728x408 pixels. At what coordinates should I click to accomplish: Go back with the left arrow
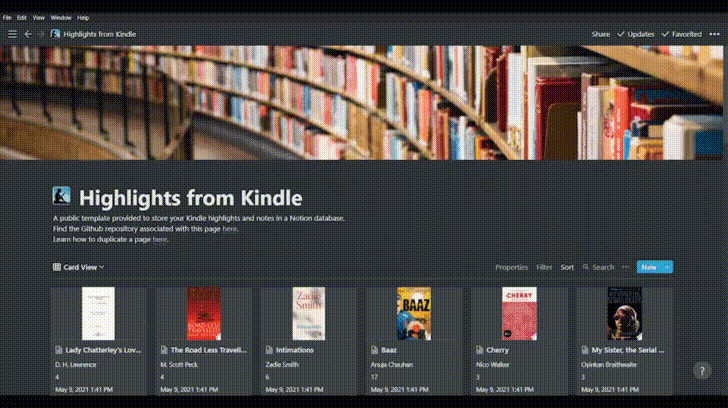click(x=28, y=34)
